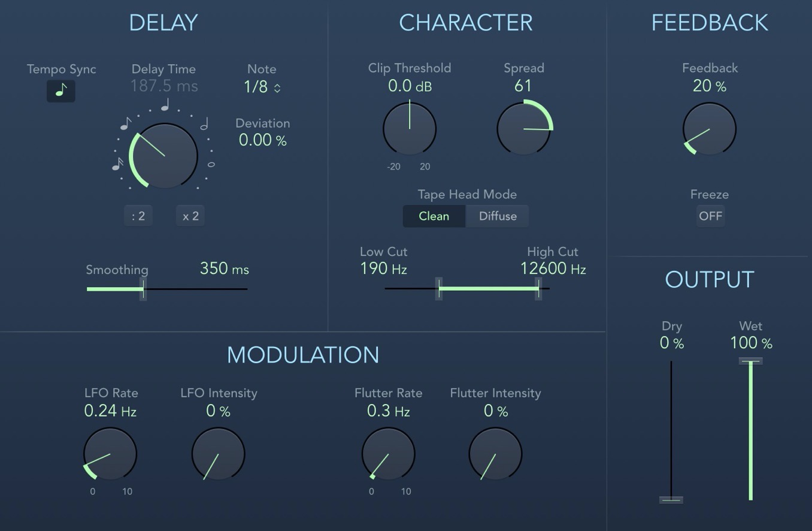Select Clean Tape Head Mode
Viewport: 812px width, 531px height.
click(x=434, y=216)
